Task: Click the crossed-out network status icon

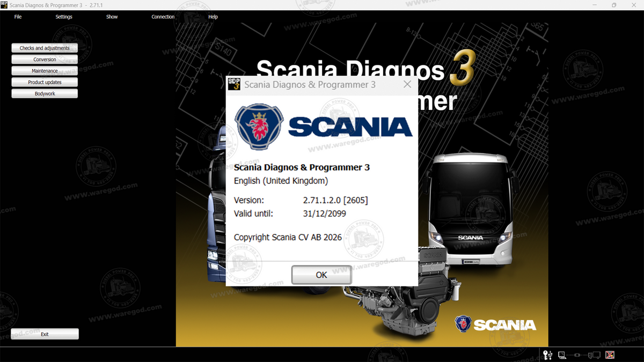Action: tap(610, 354)
